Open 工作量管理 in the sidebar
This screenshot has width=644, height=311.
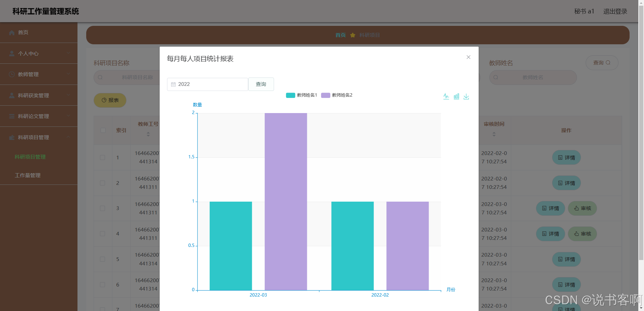point(28,175)
